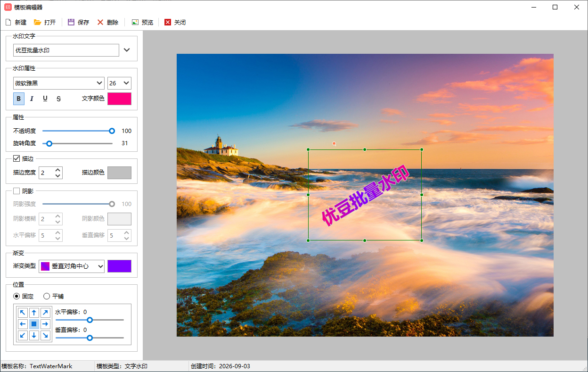Pick the 文字颜色 text color swatch

119,99
